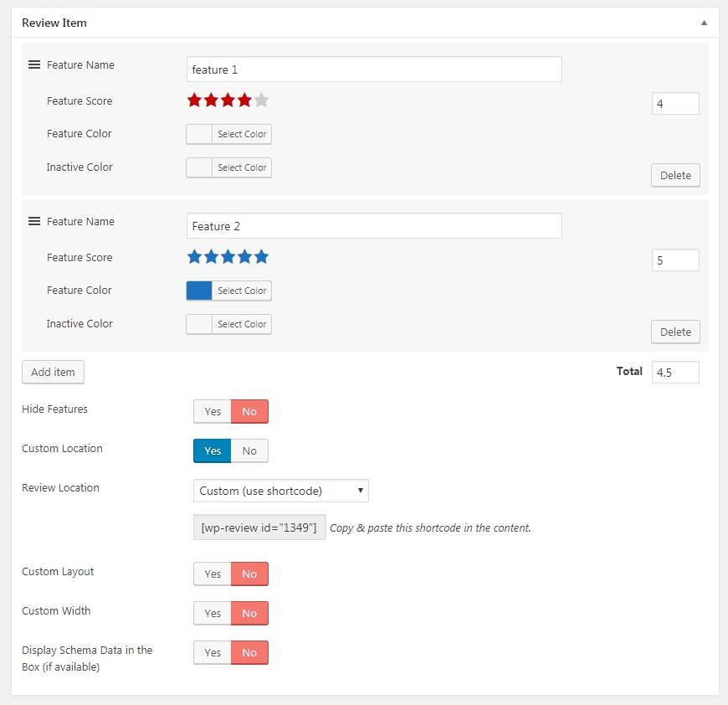Delete the Feature 2 review item
This screenshot has width=728, height=705.
pos(675,332)
